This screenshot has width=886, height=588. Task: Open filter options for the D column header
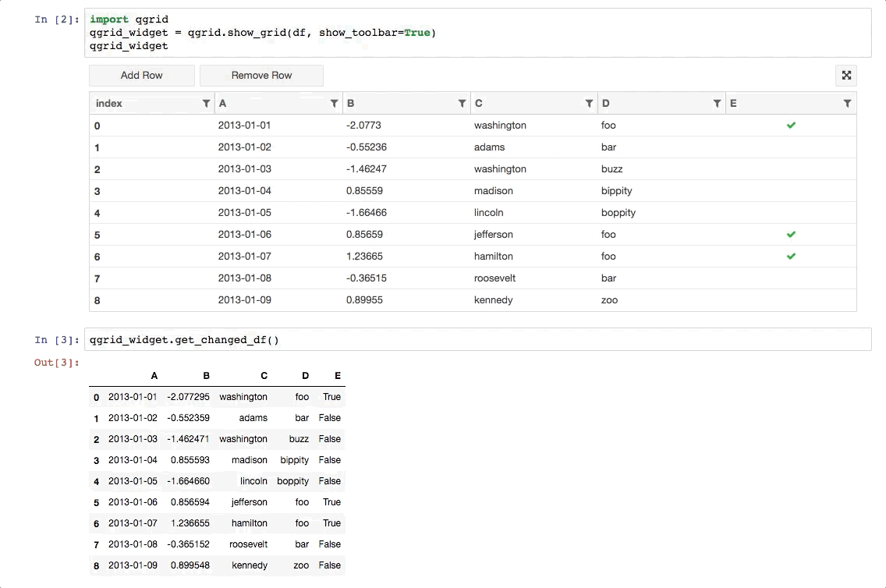tap(717, 103)
